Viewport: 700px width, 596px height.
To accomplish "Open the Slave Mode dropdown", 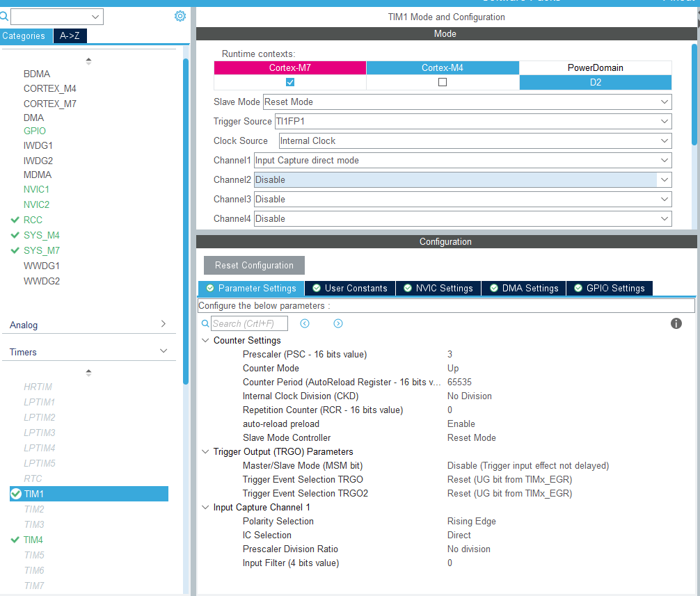I will click(x=467, y=102).
